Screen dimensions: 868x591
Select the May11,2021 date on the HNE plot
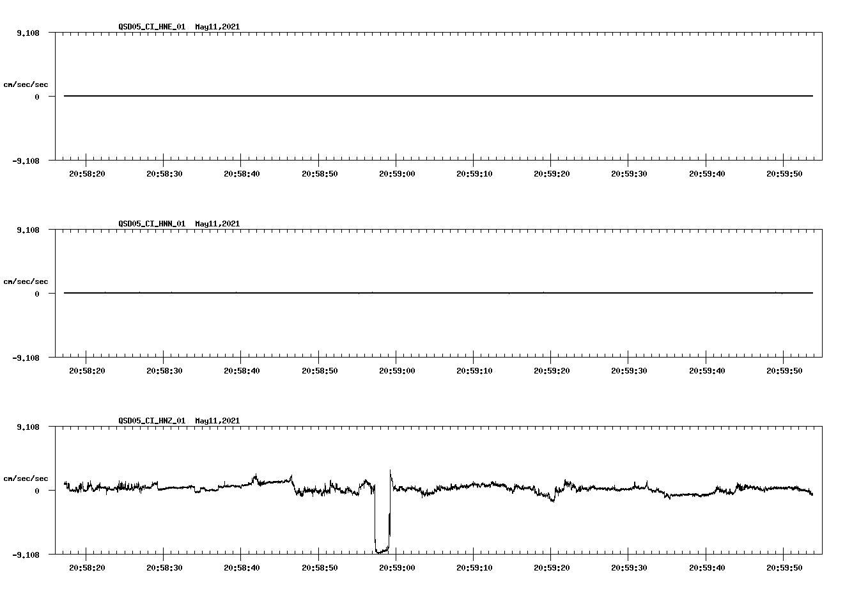coord(217,27)
